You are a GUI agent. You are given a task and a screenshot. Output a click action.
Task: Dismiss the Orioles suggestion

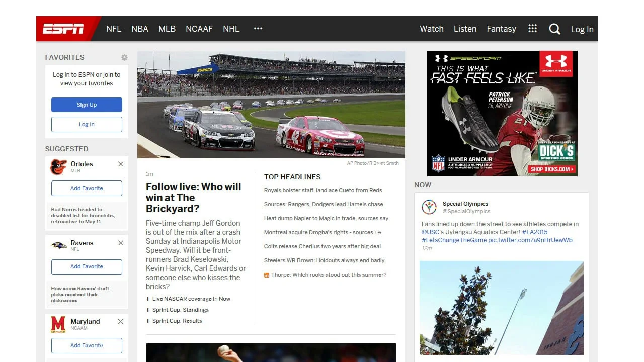[x=121, y=164]
